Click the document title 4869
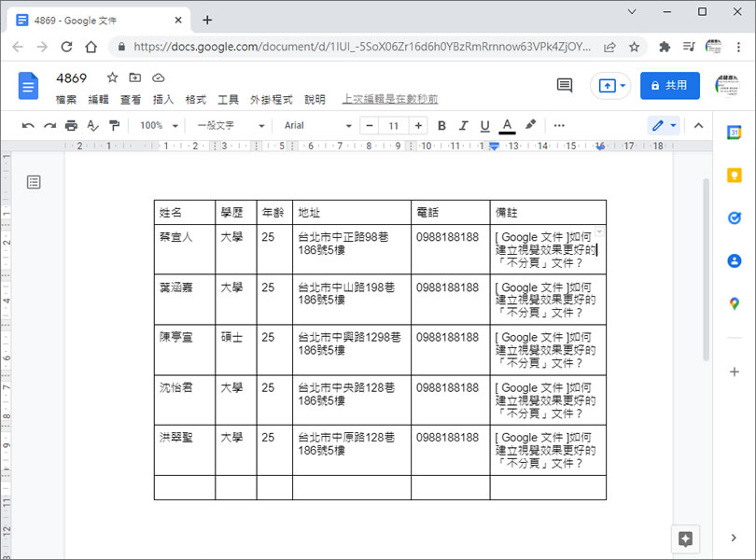 (71, 78)
